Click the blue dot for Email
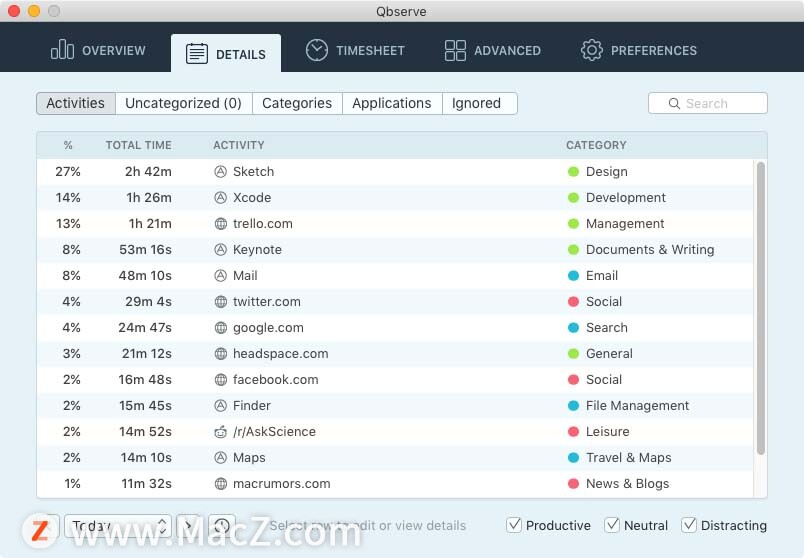The width and height of the screenshot is (804, 558). coord(573,276)
